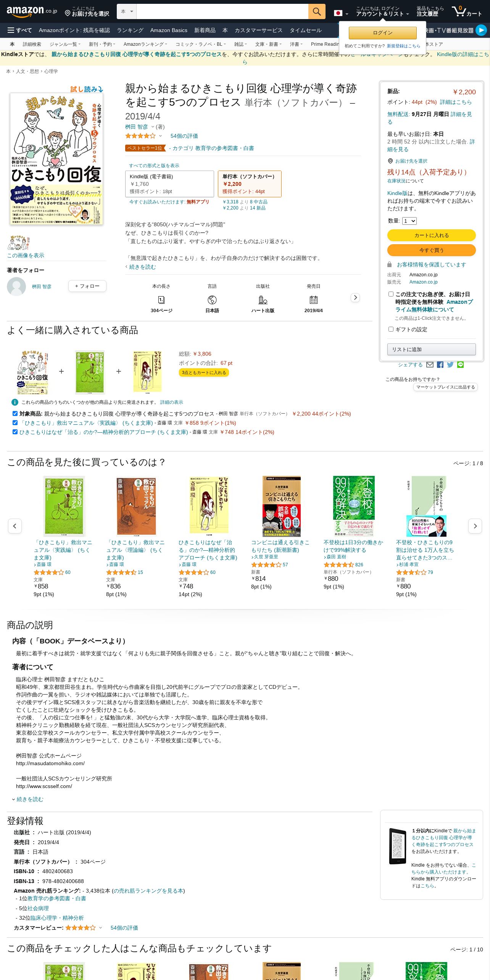Viewport: 490px width, 980px height.
Task: Share via the Twitter bird icon
Action: point(450,365)
